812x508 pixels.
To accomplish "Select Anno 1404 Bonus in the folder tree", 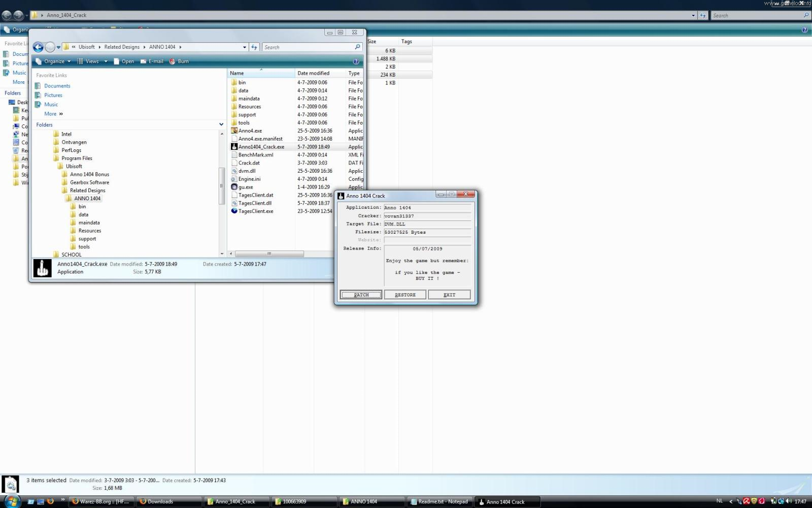I will point(85,174).
